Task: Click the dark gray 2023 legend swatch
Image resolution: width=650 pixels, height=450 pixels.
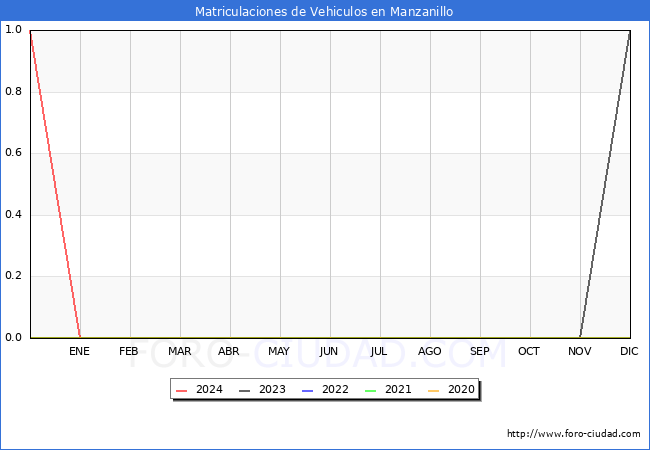Action: (245, 391)
